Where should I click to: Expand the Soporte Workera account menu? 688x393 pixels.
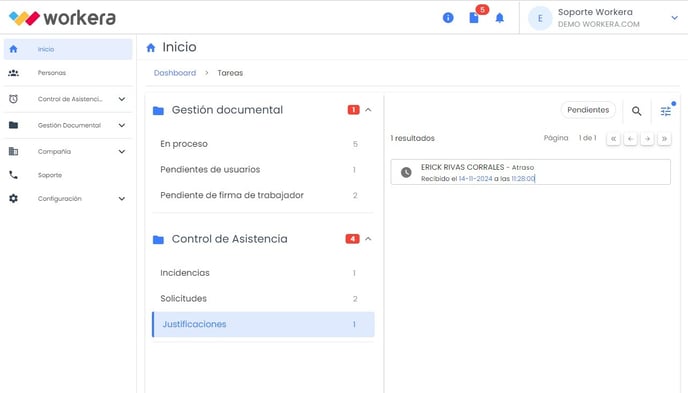pos(674,18)
